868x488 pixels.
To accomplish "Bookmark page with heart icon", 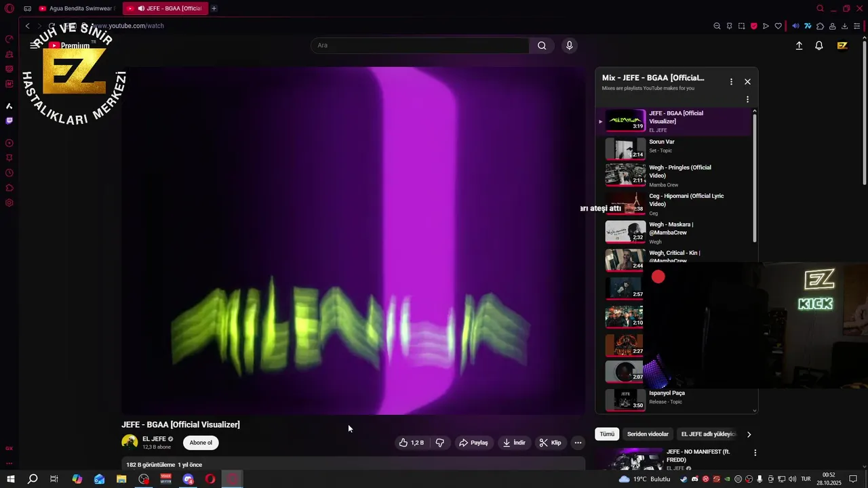I will 778,26.
